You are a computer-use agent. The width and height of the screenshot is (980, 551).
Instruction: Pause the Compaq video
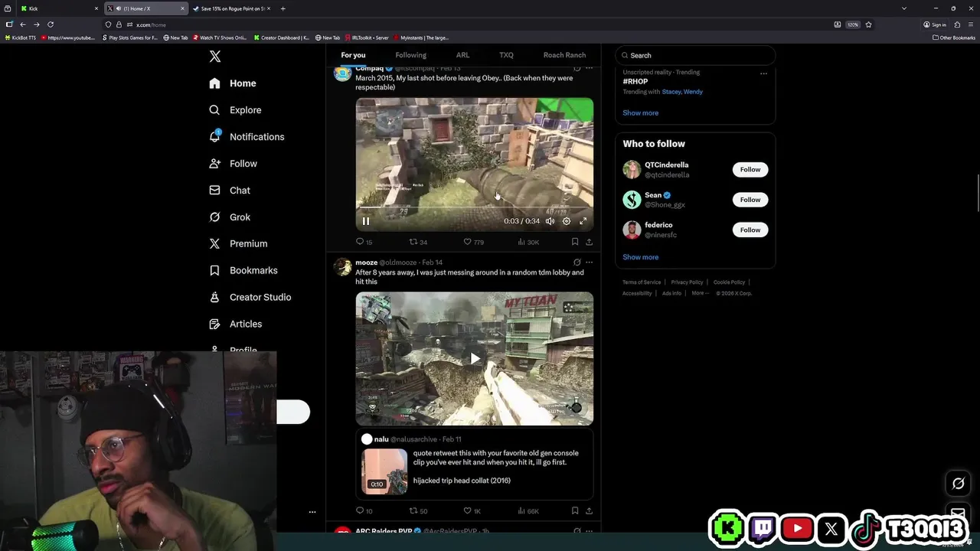pyautogui.click(x=366, y=221)
